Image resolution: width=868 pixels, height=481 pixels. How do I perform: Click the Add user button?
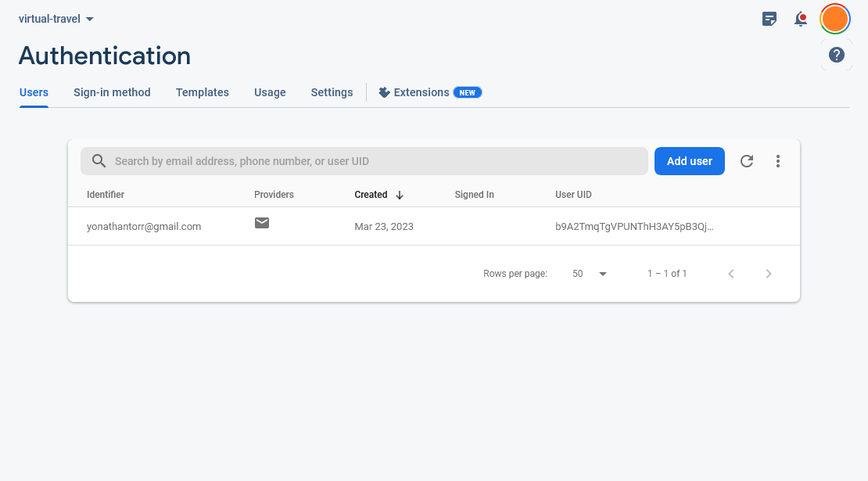(x=689, y=160)
